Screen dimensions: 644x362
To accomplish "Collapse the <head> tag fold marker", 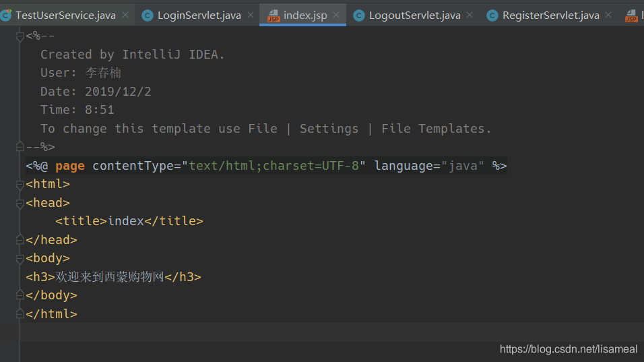I will [20, 203].
